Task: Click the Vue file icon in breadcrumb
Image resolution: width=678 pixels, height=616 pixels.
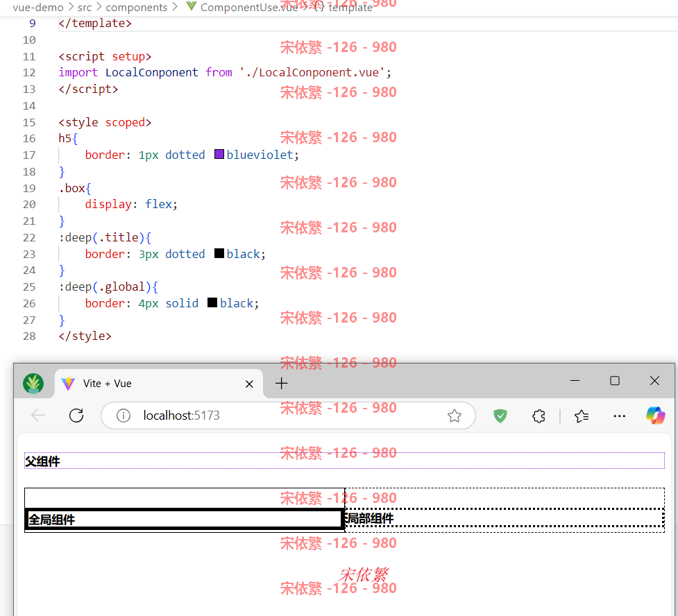Action: tap(191, 6)
